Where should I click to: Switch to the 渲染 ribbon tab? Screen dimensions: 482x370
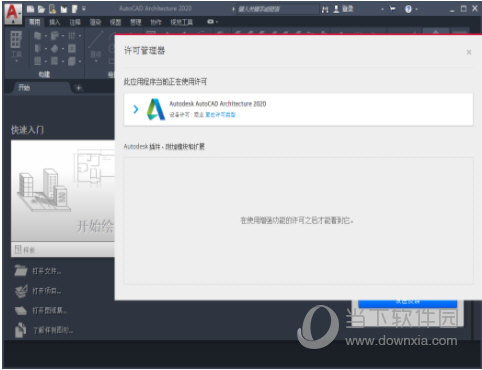(95, 22)
